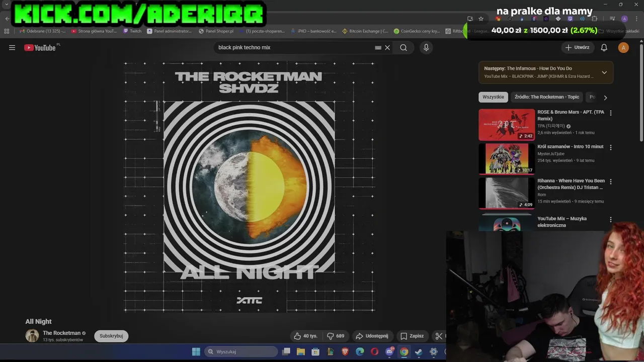Open Steam from the taskbar
This screenshot has height=362, width=644.
coord(419,352)
